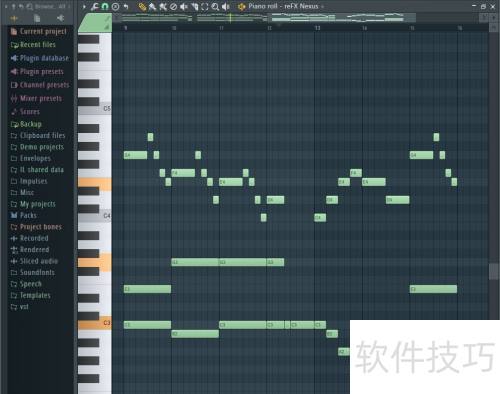
Task: Open Misc folder
Action: pos(22,192)
